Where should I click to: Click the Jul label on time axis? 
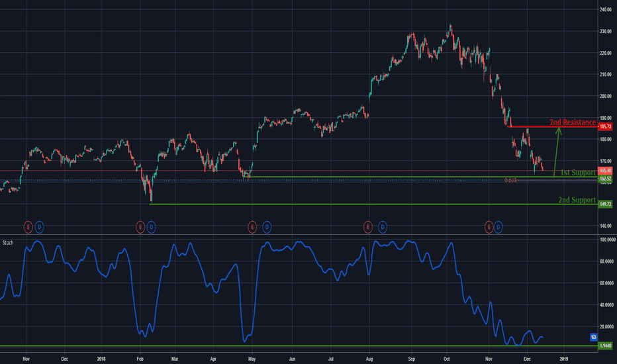331,359
